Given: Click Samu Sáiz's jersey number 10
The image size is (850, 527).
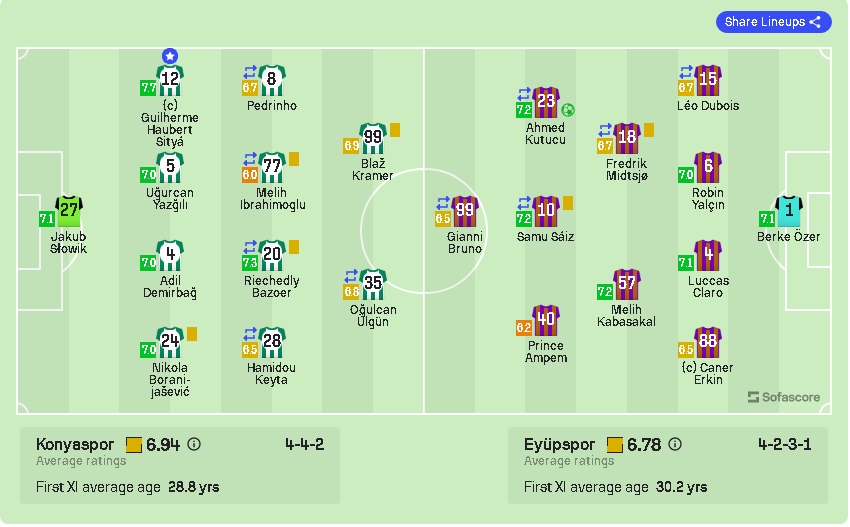Looking at the screenshot, I should click(x=546, y=210).
